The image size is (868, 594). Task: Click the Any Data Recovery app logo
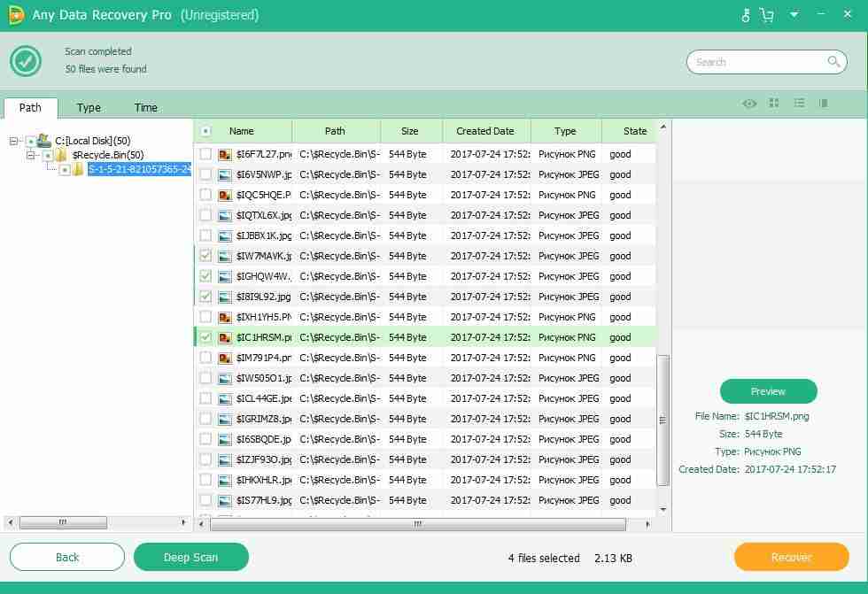tap(16, 15)
